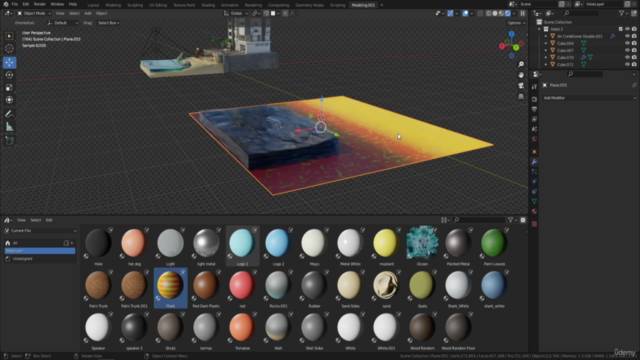The image size is (640, 360).
Task: Pause the viewport render preview
Action: tap(522, 13)
